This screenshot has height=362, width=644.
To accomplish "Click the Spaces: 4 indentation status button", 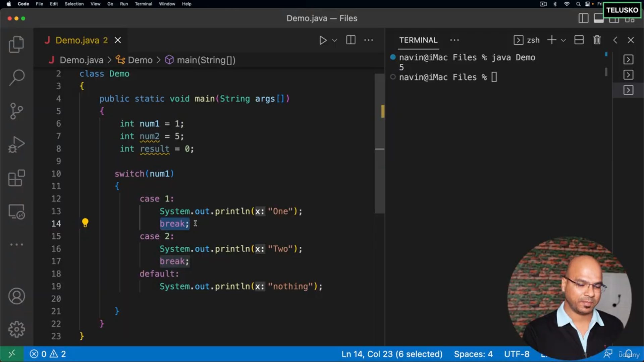I will coord(473,354).
